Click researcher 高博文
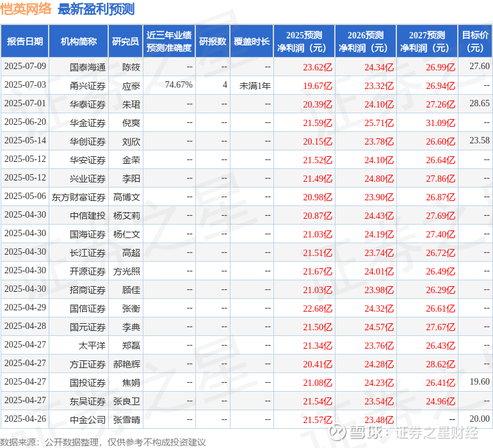 click(x=127, y=197)
